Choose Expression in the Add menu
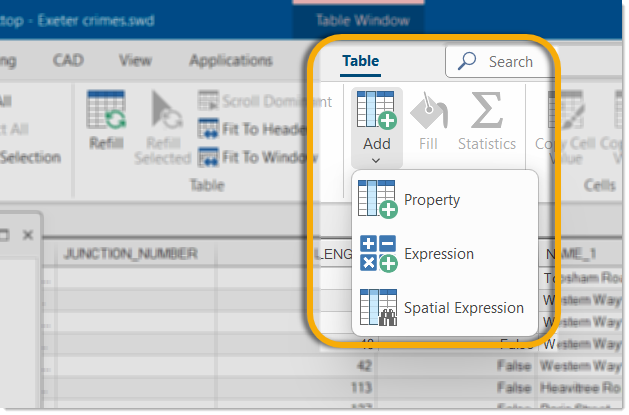This screenshot has height=415, width=629. [444, 253]
